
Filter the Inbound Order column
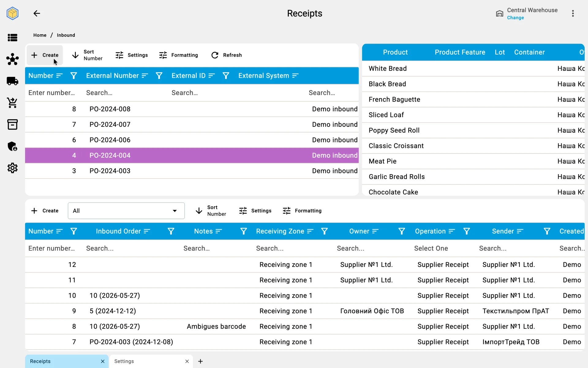point(171,231)
